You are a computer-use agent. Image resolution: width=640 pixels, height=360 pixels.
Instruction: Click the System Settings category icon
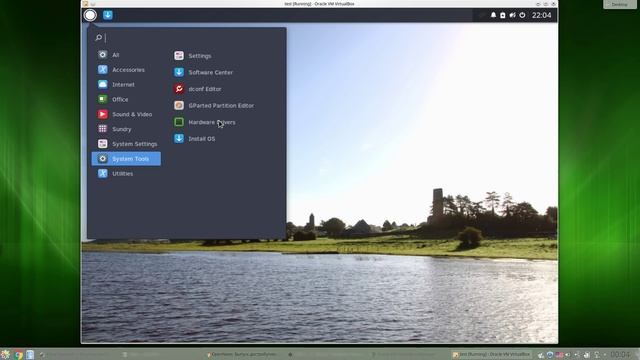tap(103, 144)
